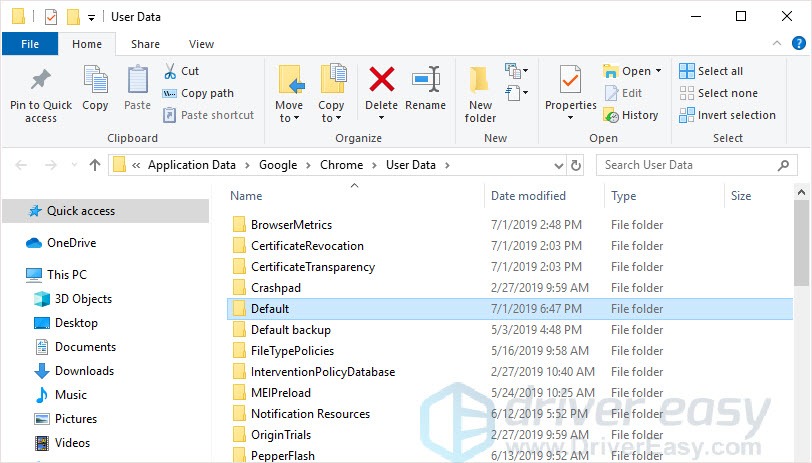Click the Delete red X icon

381,81
